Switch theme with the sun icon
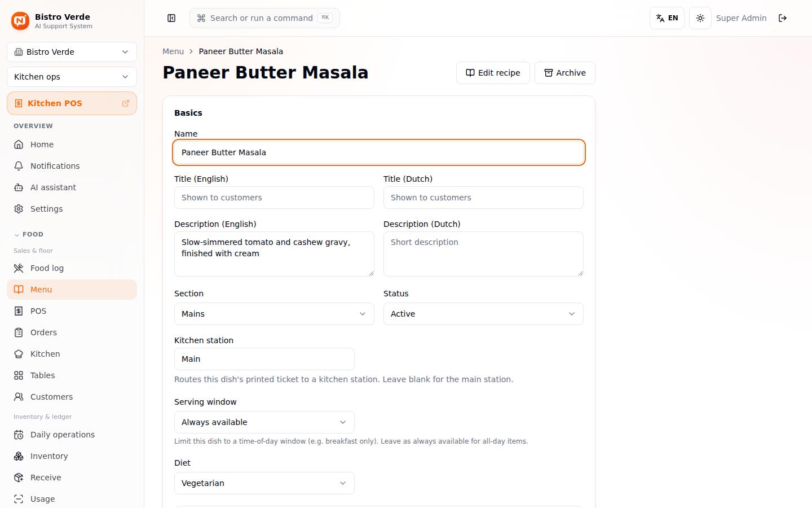Image resolution: width=812 pixels, height=508 pixels. pos(700,18)
